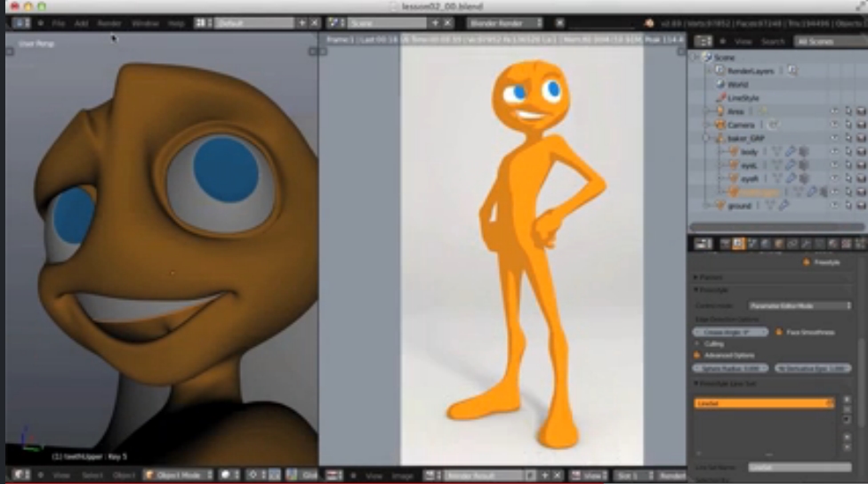Screen dimensions: 868x484
Task: Click the camera data icon beside Camera
Action: click(774, 125)
